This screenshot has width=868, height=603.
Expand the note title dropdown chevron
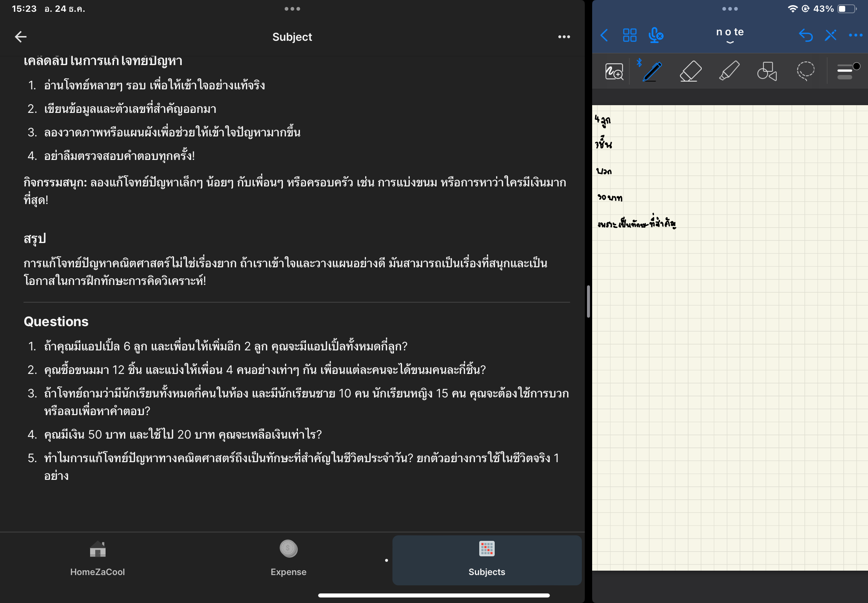[730, 42]
